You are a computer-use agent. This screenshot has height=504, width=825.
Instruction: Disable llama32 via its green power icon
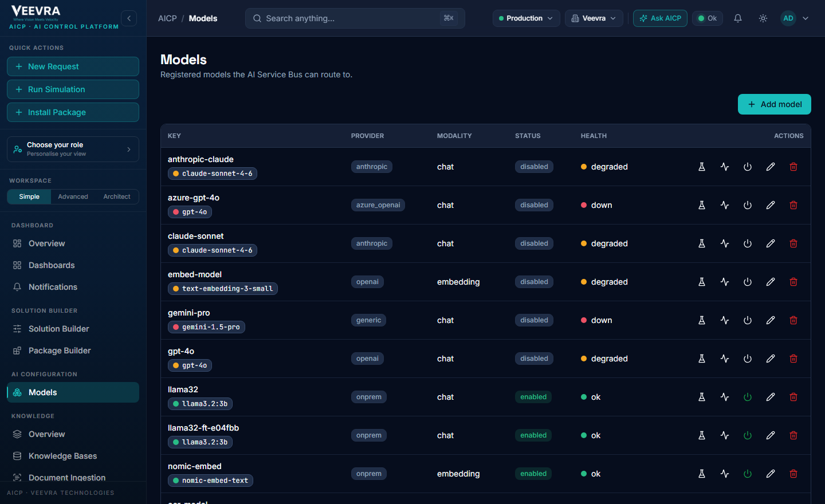click(748, 397)
